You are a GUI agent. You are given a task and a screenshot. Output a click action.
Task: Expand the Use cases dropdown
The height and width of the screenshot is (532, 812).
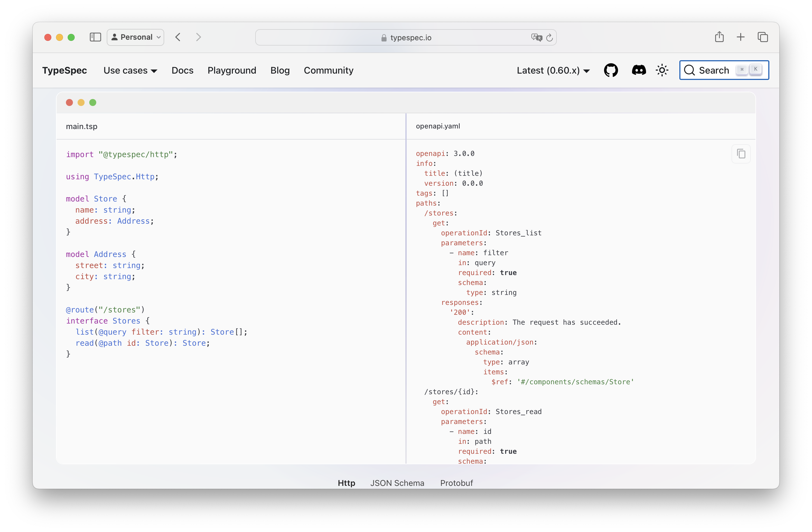[x=130, y=70]
